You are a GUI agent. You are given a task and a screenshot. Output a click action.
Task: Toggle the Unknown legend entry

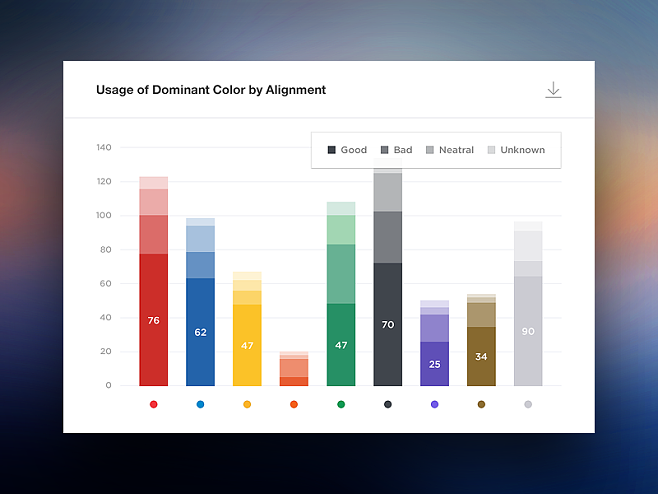coord(516,150)
